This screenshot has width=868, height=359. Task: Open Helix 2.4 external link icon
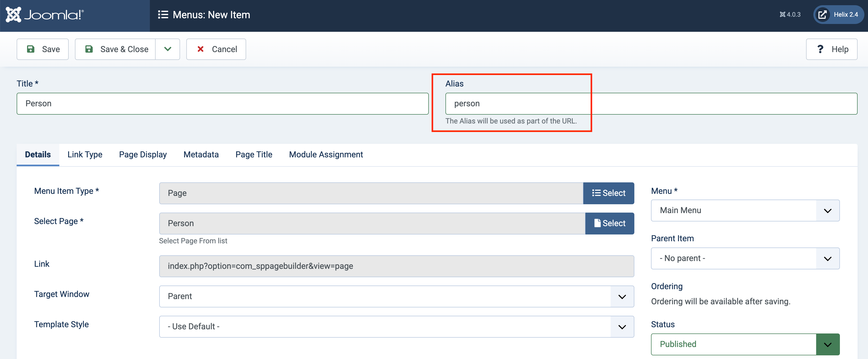click(822, 15)
